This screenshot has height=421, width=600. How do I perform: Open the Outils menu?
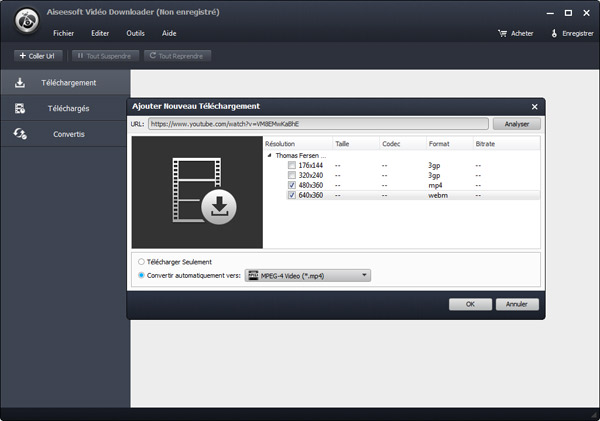click(135, 33)
